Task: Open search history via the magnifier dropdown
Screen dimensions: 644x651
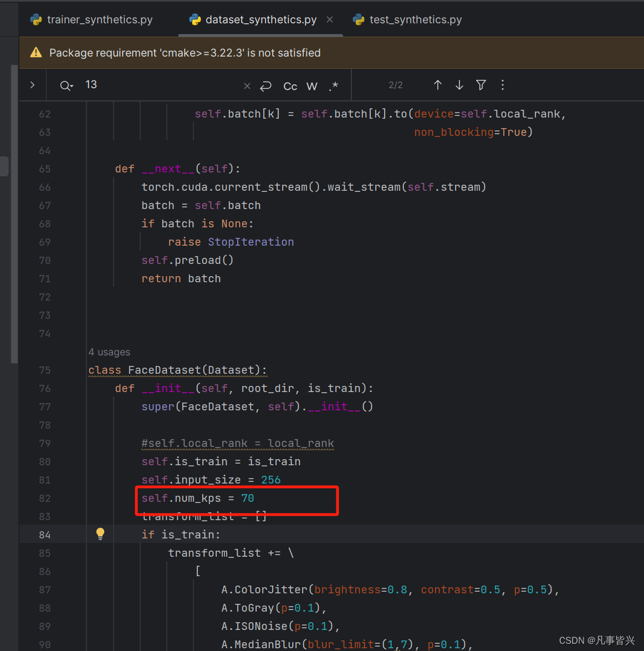Action: (x=67, y=85)
